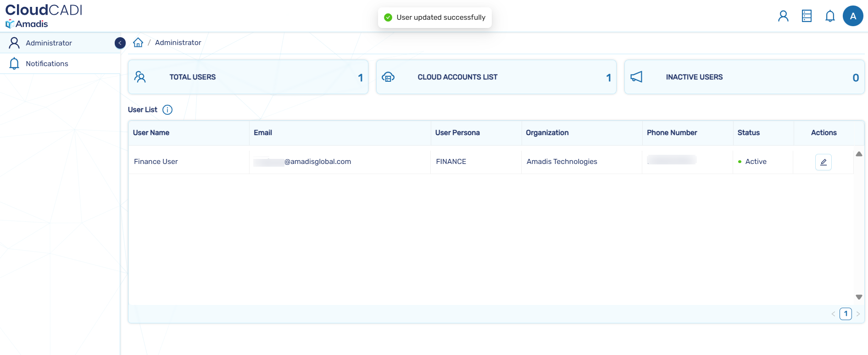Edit the Finance User row
This screenshot has width=868, height=355.
[823, 162]
